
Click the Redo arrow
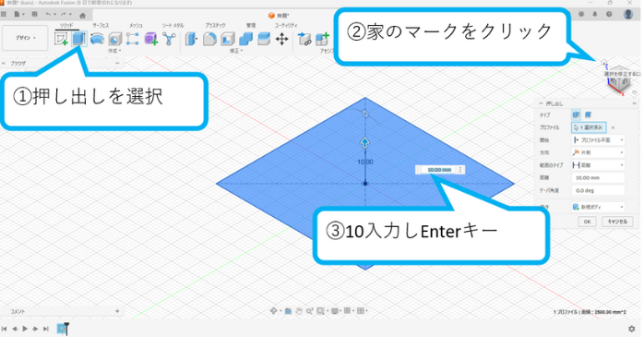tap(64, 15)
